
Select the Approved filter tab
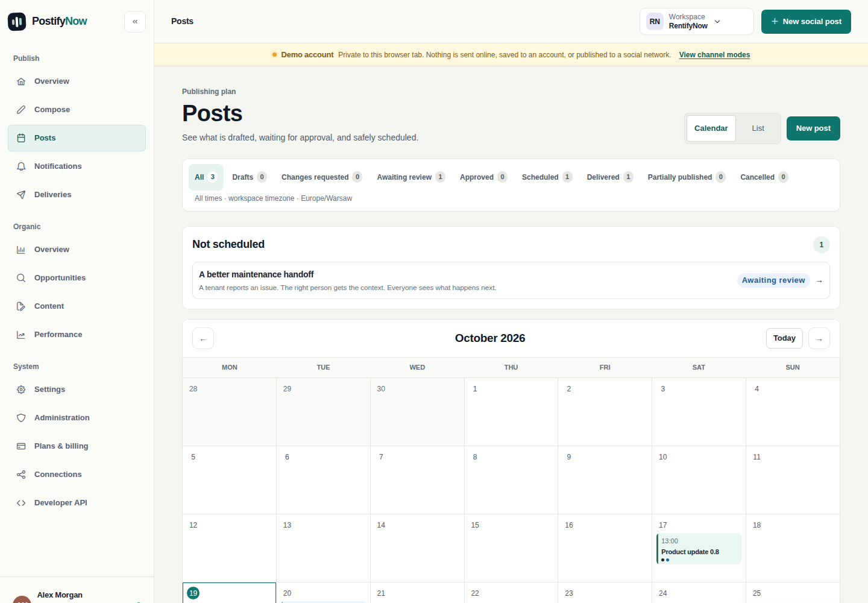click(483, 177)
